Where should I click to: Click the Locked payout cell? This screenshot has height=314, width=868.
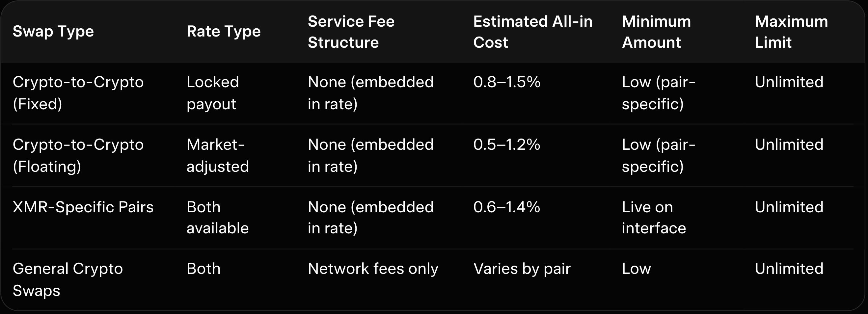click(x=213, y=92)
